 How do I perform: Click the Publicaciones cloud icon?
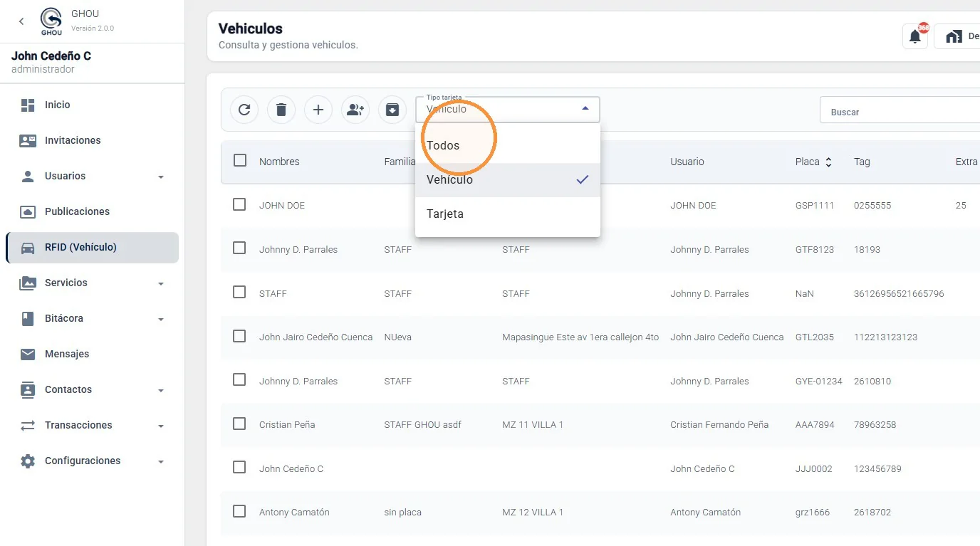coord(28,211)
